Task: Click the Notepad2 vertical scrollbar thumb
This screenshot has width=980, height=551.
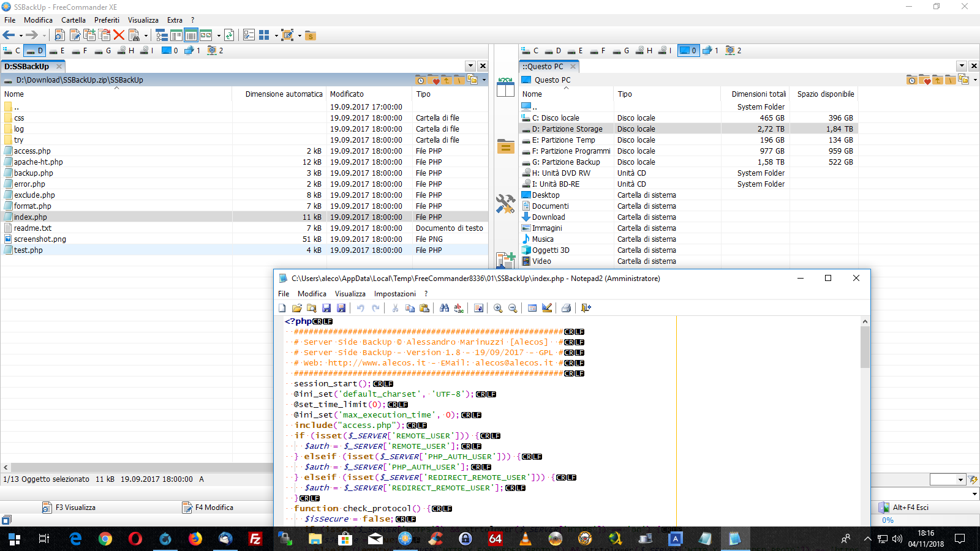Action: click(x=865, y=347)
